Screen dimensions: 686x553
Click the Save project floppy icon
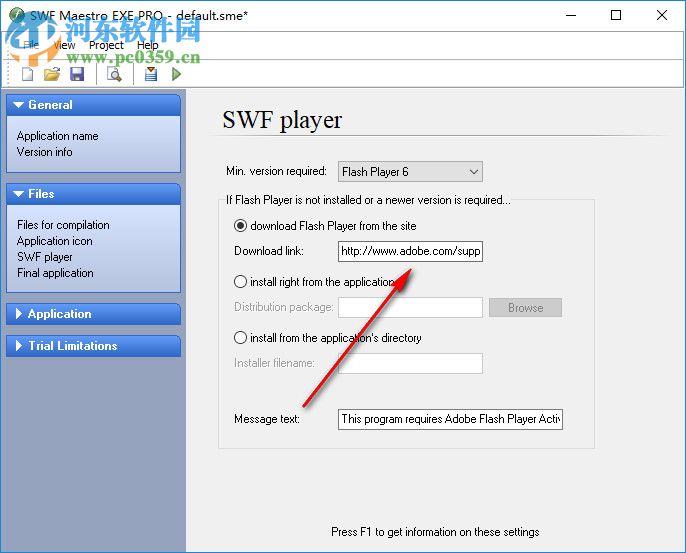(77, 74)
